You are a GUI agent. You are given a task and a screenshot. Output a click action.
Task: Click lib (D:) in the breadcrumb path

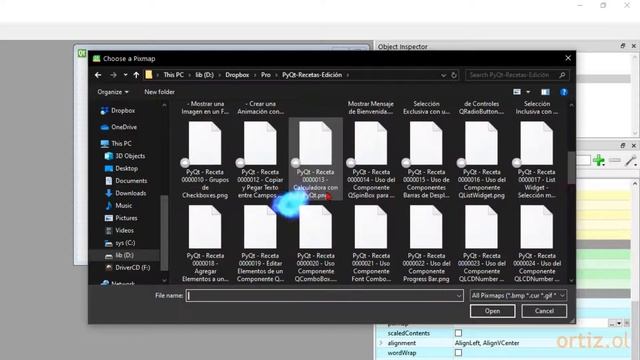pos(204,75)
